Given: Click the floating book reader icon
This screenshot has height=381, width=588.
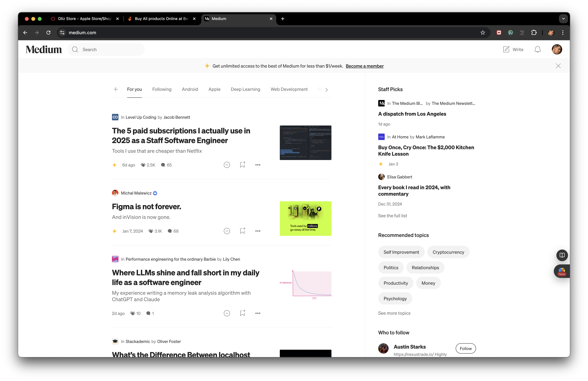Looking at the screenshot, I should point(562,255).
